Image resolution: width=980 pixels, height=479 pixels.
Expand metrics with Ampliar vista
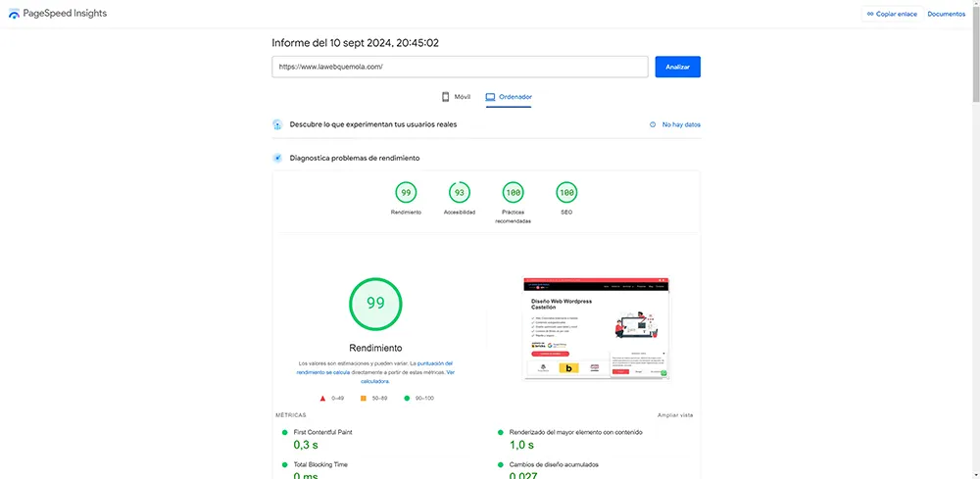click(675, 415)
